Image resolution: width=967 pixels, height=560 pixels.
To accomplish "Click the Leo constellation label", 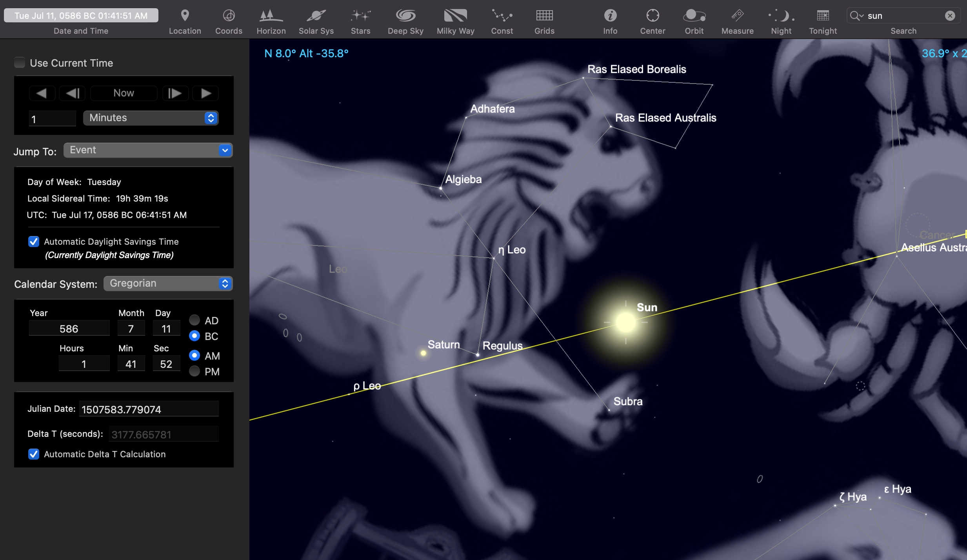I will tap(338, 269).
